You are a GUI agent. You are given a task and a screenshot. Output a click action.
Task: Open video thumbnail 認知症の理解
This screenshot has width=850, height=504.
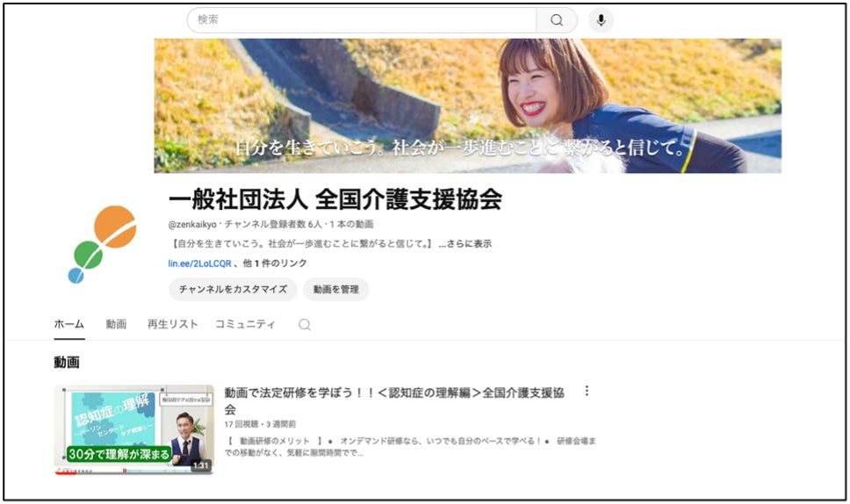(133, 429)
